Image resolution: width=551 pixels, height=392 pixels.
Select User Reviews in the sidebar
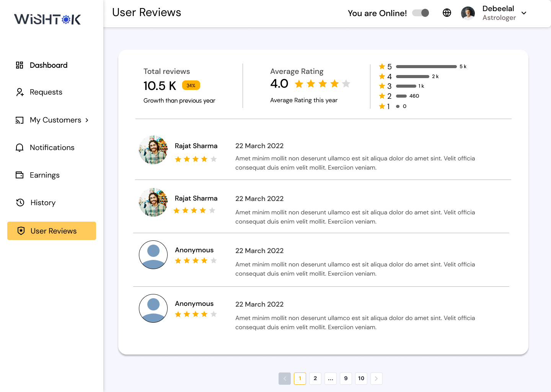[x=52, y=231]
